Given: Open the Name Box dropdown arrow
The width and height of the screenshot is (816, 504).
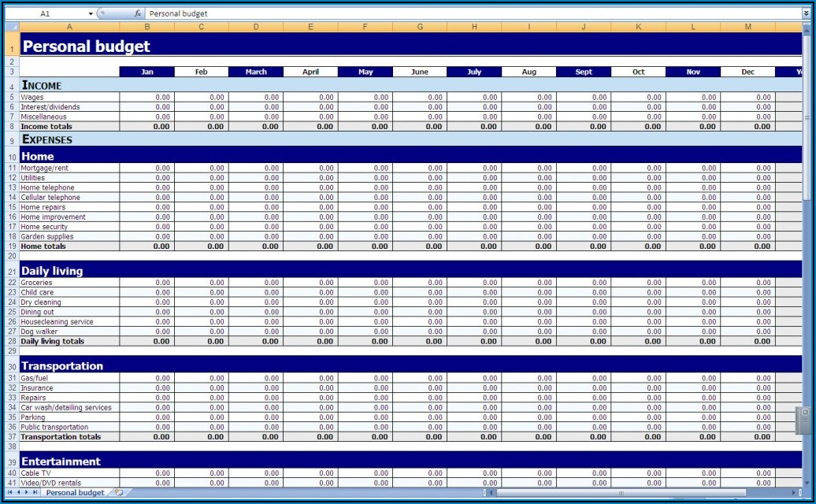Looking at the screenshot, I should (x=91, y=13).
